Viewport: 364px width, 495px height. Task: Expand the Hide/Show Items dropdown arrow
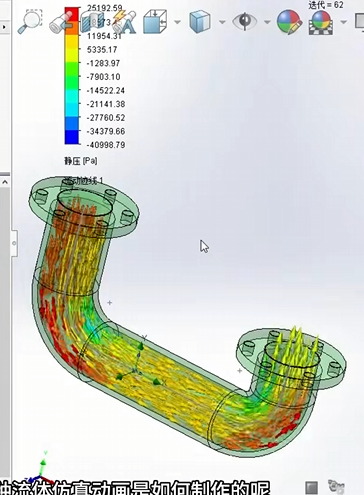tap(267, 22)
